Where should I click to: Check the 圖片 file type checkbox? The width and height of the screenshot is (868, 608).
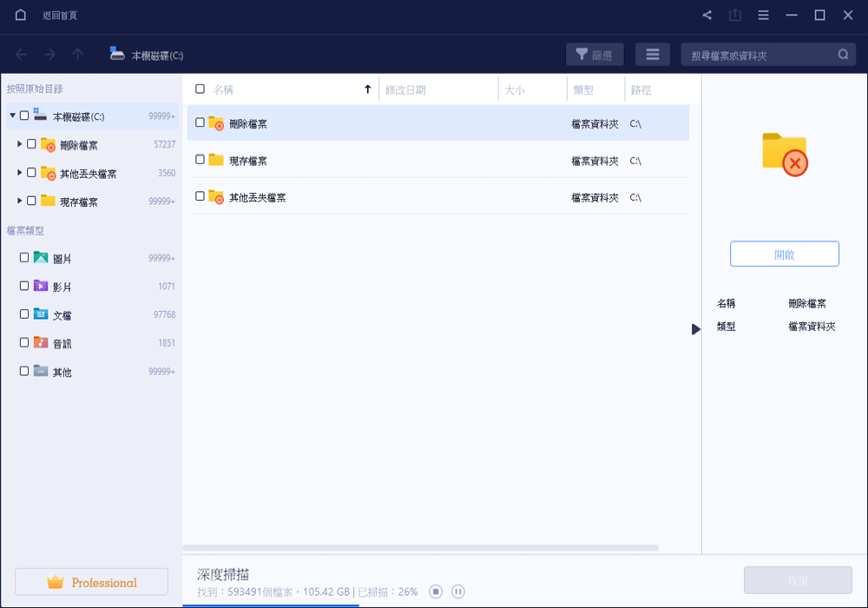pos(23,257)
